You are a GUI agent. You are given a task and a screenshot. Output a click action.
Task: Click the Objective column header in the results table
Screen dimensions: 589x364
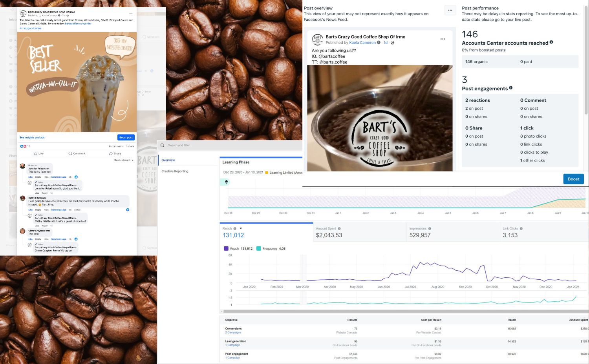click(x=231, y=320)
